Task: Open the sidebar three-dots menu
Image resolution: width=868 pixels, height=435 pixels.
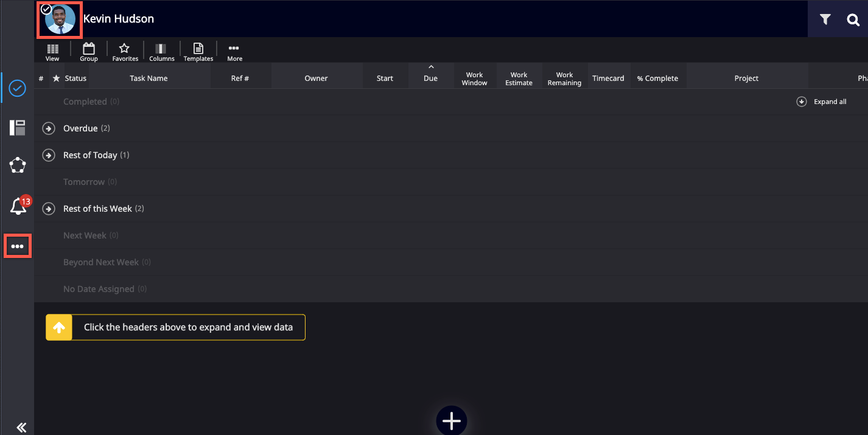Action: tap(18, 246)
